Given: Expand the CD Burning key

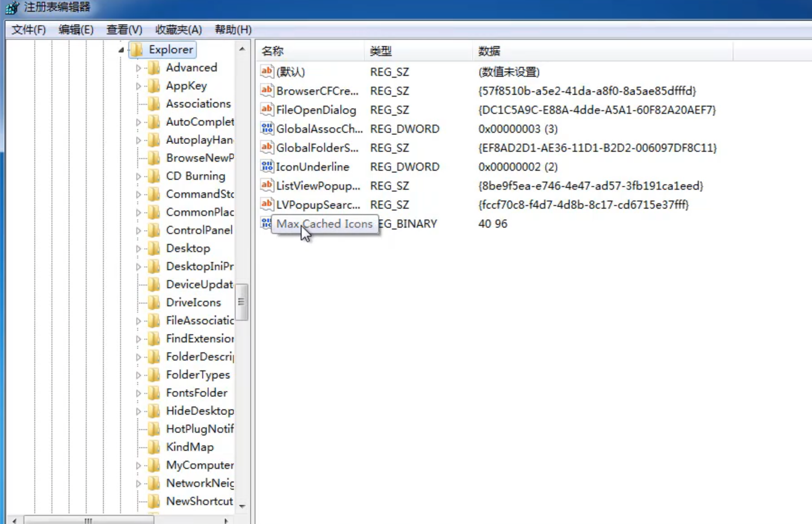Looking at the screenshot, I should click(138, 176).
